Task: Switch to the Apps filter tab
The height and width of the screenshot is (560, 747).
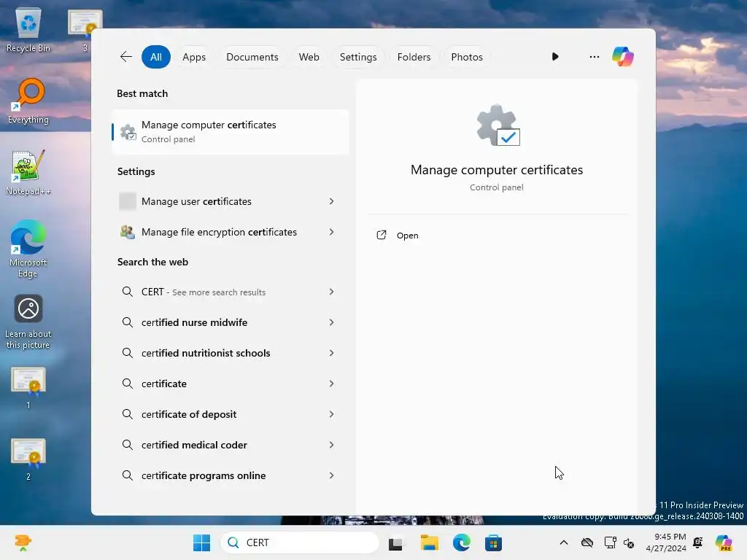Action: 194,57
